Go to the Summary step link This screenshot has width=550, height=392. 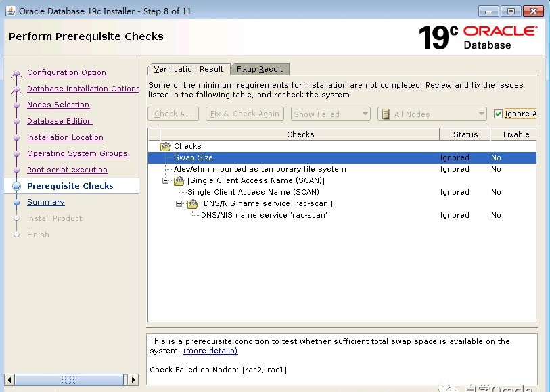coord(46,202)
